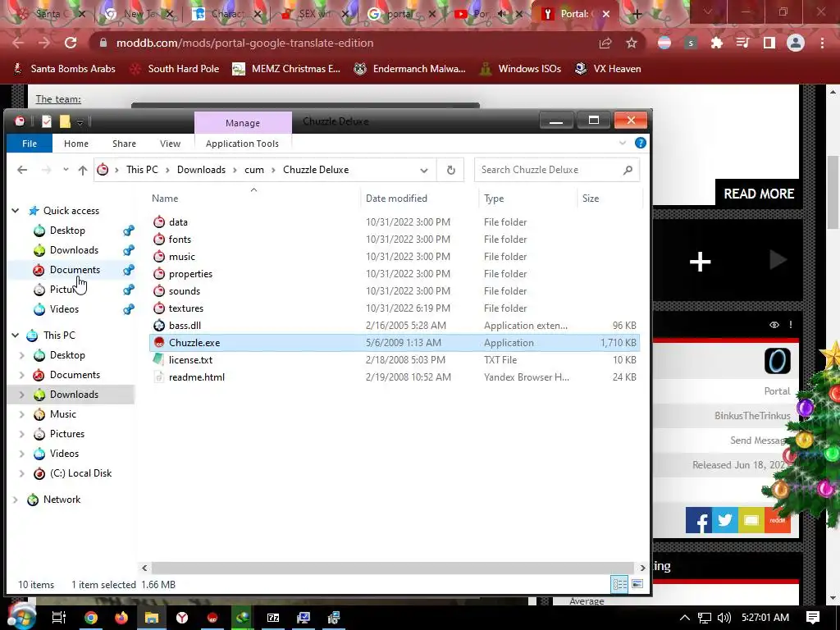Open the Windows ISOs bookmark
This screenshot has width=840, height=630.
pos(519,69)
